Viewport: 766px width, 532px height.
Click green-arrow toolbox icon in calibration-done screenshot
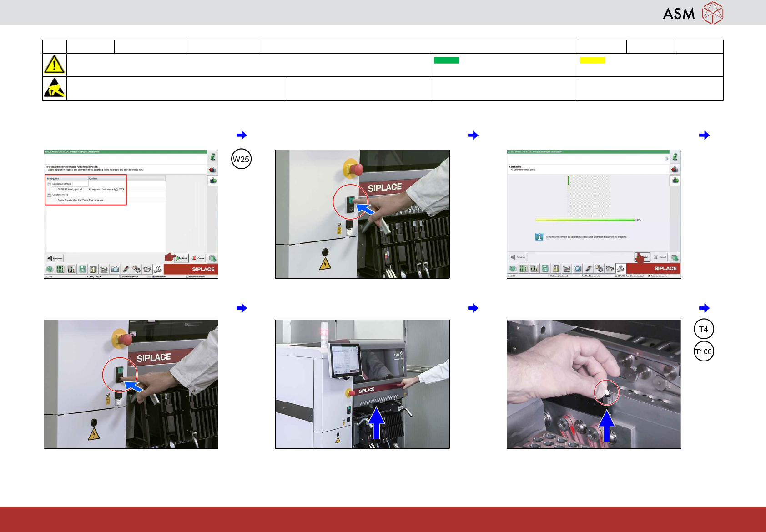tap(675, 181)
